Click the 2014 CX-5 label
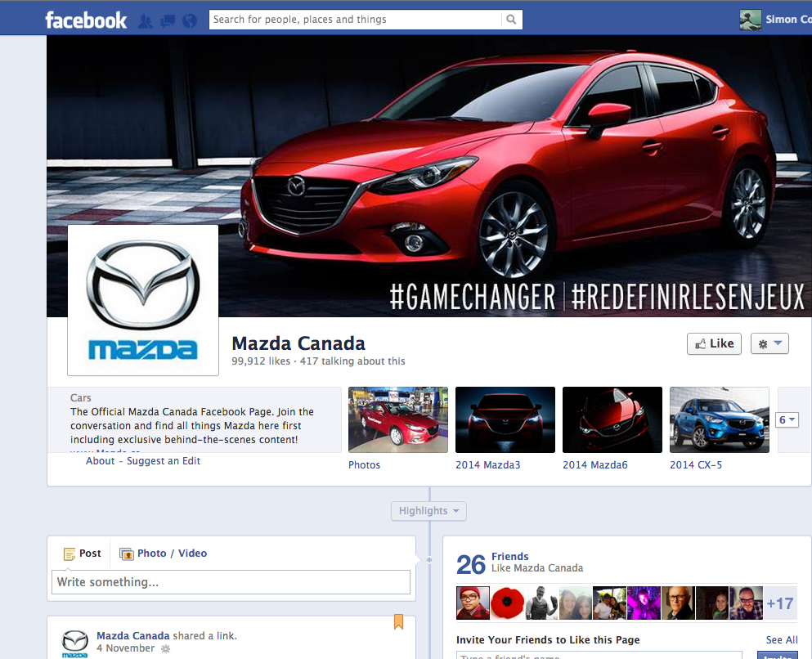Image resolution: width=812 pixels, height=659 pixels. click(x=696, y=465)
